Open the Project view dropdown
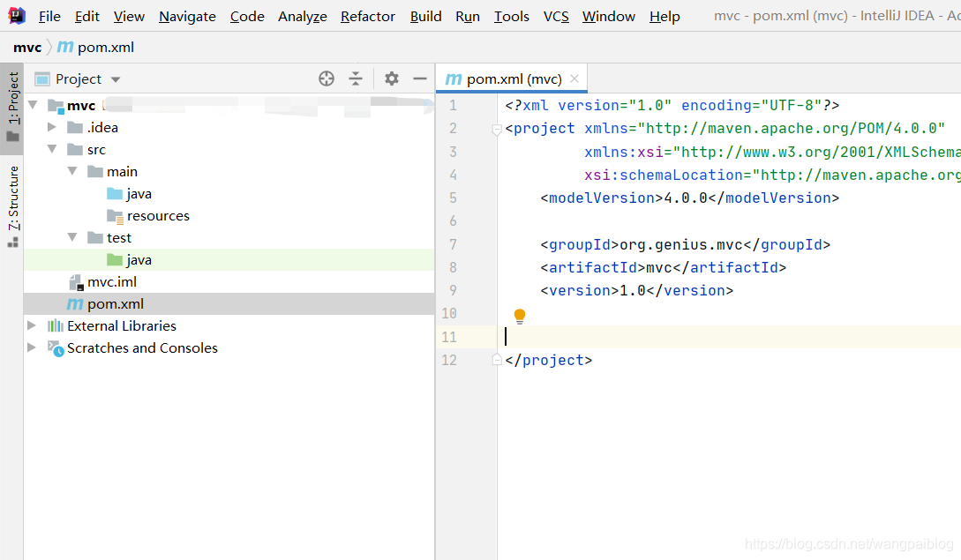The width and height of the screenshot is (961, 560). pyautogui.click(x=116, y=79)
